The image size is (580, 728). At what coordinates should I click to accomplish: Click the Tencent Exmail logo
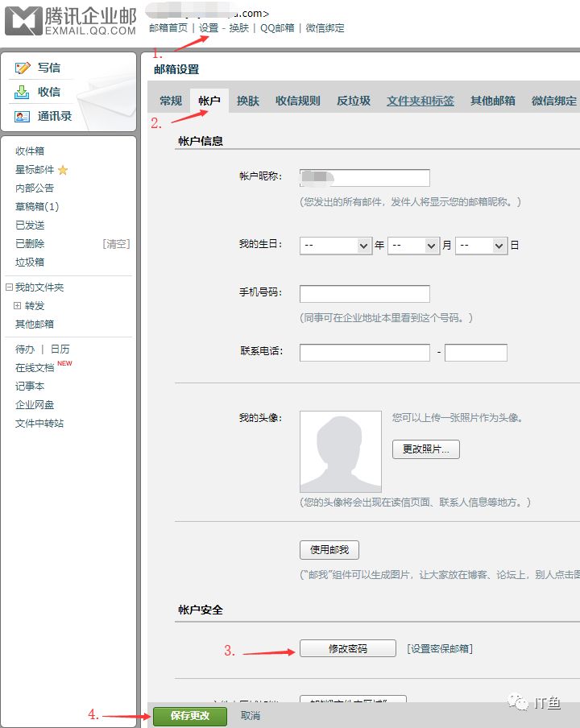(70, 21)
